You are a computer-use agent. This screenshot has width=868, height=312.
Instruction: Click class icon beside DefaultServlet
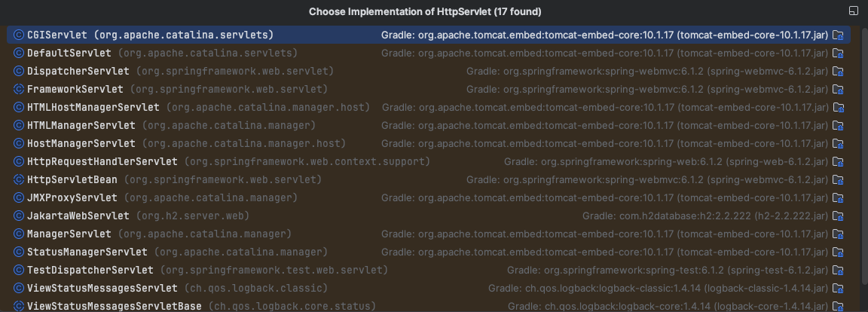(x=18, y=53)
